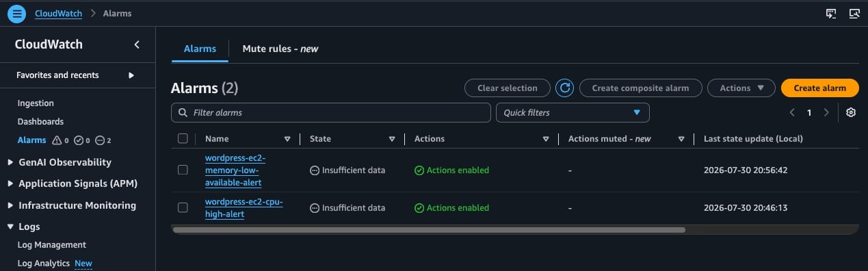Click the Insufficient data icon for cpu alarm
The height and width of the screenshot is (271, 868).
[x=315, y=208]
